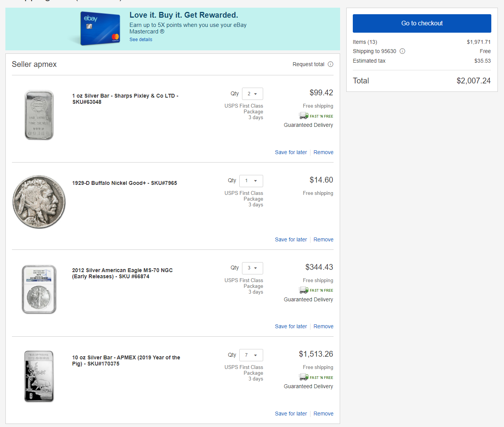Viewport: 504px width, 427px height.
Task: Click Fast 'N Free truck icon for Sharps Pixley bar
Action: pos(304,116)
